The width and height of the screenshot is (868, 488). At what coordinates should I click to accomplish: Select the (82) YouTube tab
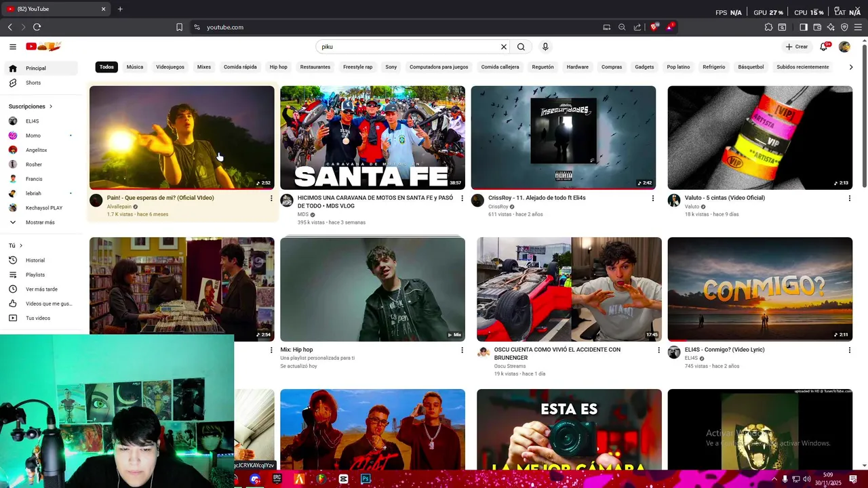click(56, 9)
